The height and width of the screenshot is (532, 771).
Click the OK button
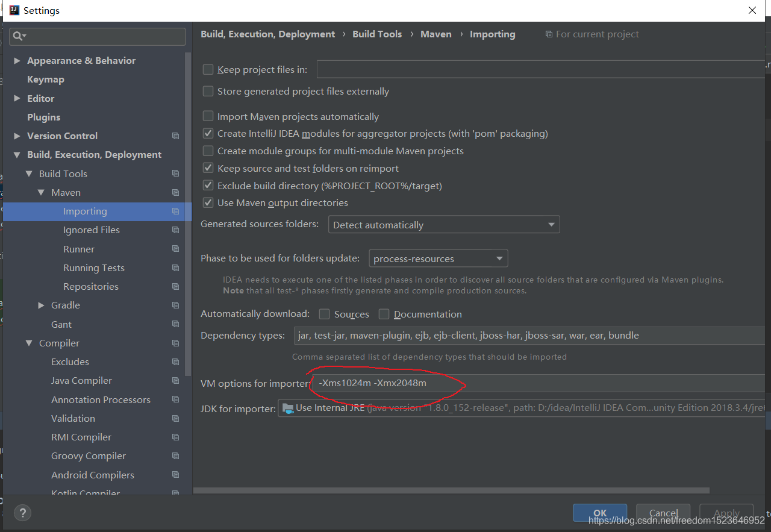click(x=600, y=513)
